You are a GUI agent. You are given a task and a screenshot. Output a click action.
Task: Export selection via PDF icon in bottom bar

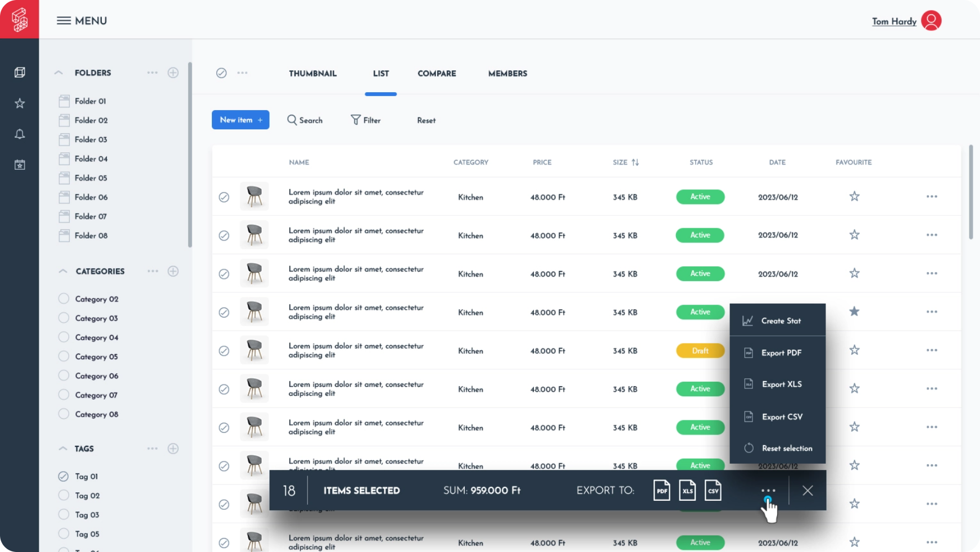[x=661, y=490]
